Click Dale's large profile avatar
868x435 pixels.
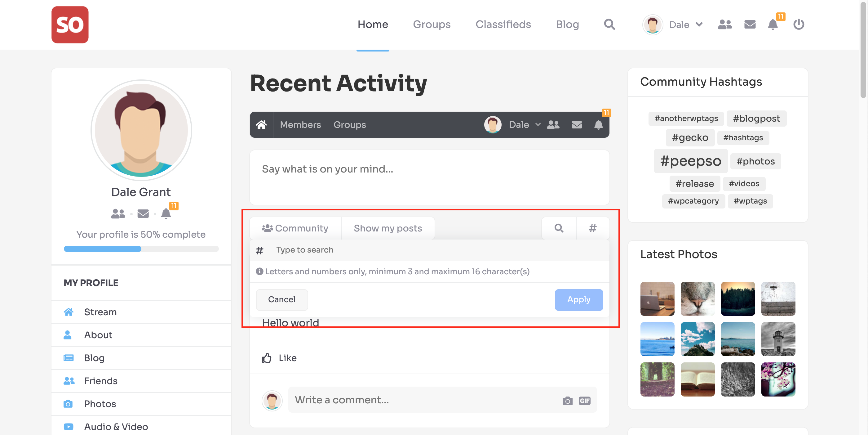(141, 130)
